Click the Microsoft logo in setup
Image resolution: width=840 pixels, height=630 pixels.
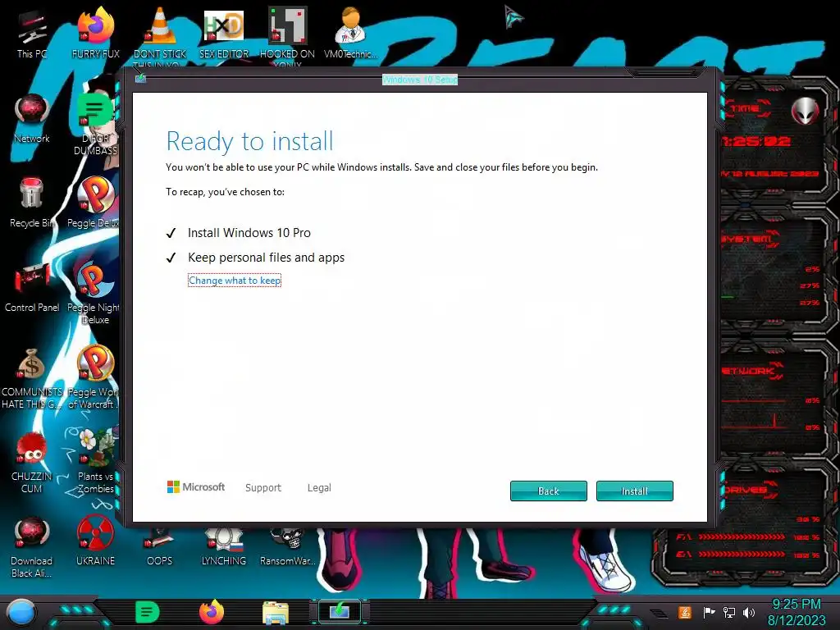pyautogui.click(x=196, y=487)
